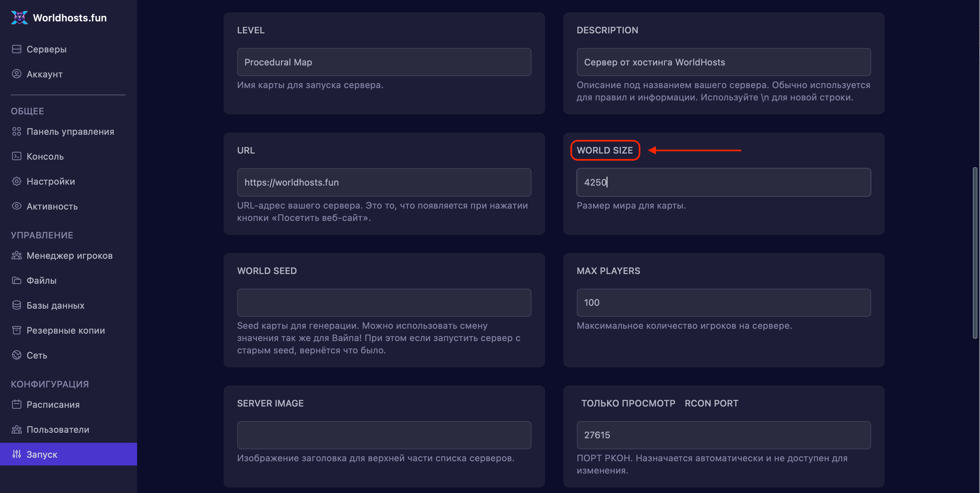Click the Сеть globe icon
The width and height of the screenshot is (980, 493).
[x=16, y=355]
